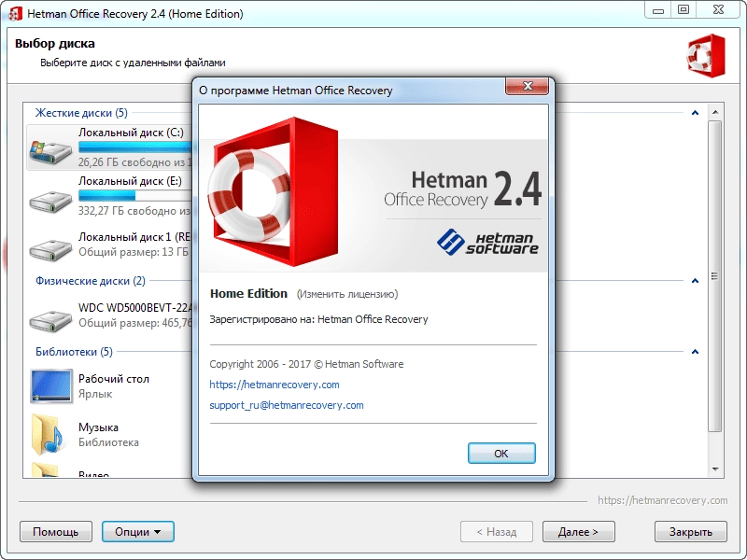Select the Музыка library label
This screenshot has width=747, height=560.
coord(98,427)
